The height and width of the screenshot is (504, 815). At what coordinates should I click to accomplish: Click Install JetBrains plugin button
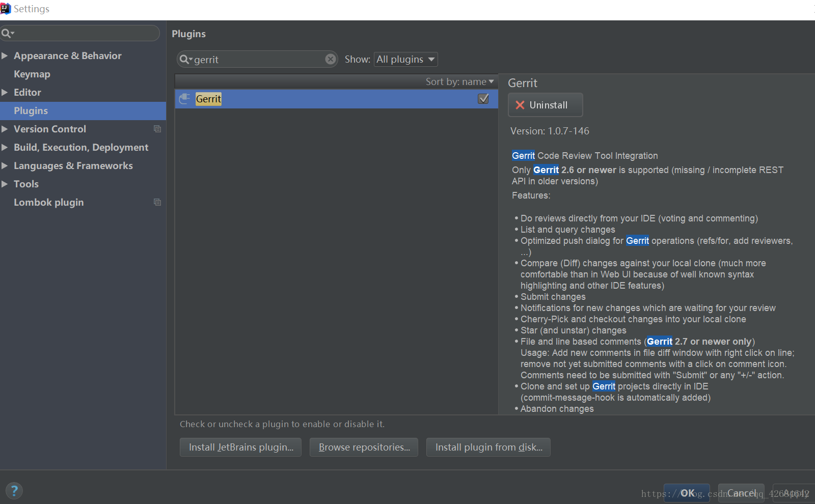pyautogui.click(x=240, y=447)
